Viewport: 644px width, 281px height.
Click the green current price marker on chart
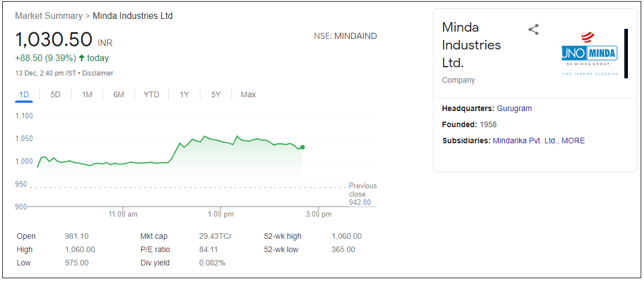(x=302, y=147)
